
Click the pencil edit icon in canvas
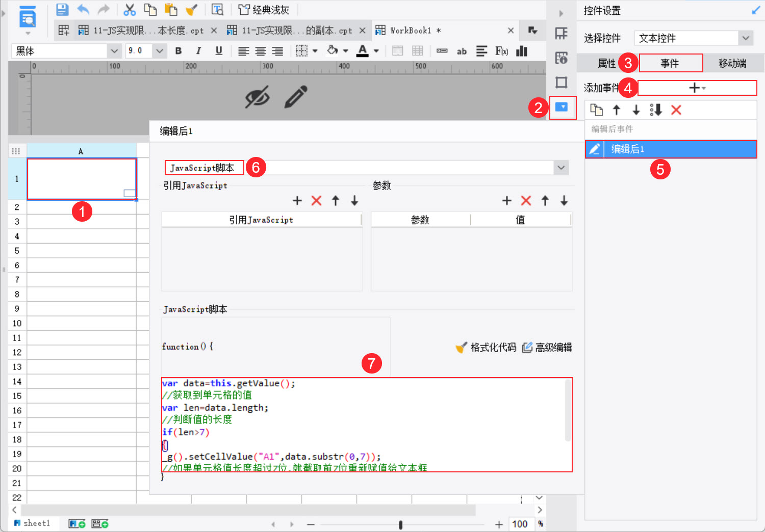(x=296, y=97)
